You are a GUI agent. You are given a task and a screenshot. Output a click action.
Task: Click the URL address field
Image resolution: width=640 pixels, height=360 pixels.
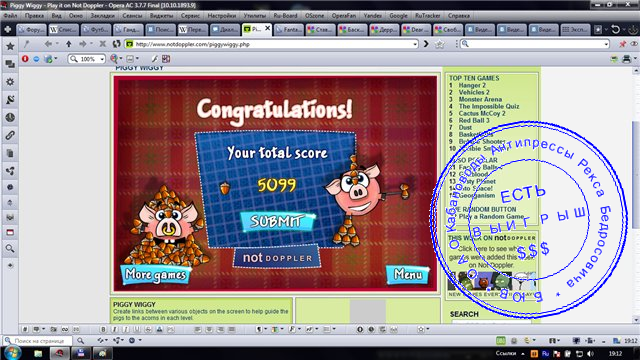pos(272,44)
